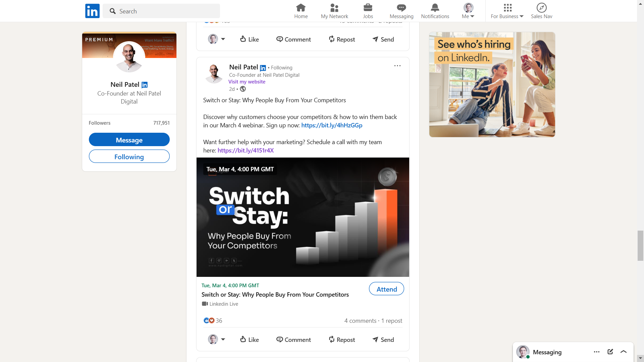Repost the upper post
Image resolution: width=644 pixels, height=362 pixels.
click(x=342, y=39)
